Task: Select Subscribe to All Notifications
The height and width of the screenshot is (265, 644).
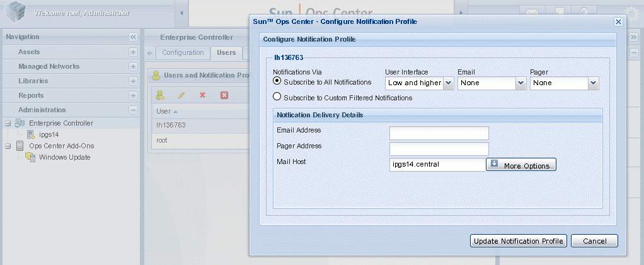Action: click(x=277, y=81)
